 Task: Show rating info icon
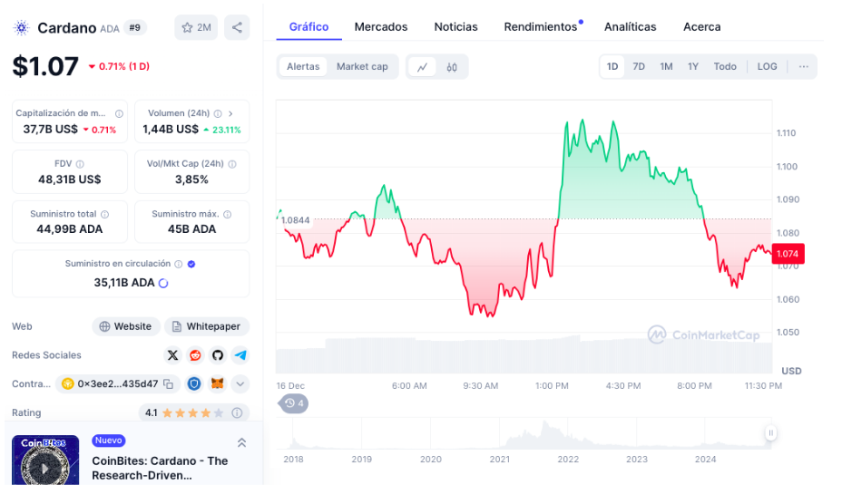click(x=237, y=412)
